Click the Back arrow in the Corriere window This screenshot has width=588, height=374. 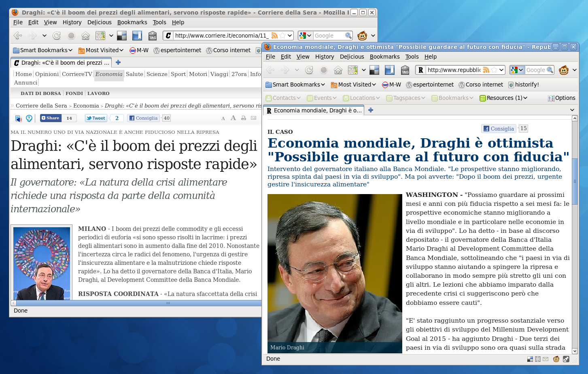click(x=18, y=36)
